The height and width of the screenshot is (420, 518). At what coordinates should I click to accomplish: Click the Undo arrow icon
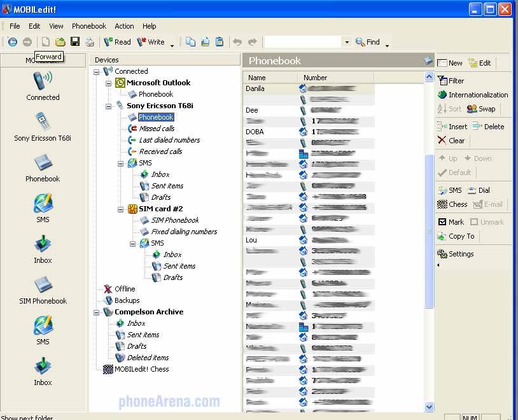click(237, 42)
